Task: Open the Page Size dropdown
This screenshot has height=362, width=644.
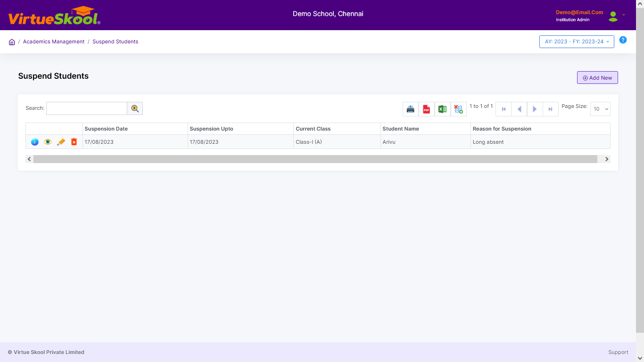Action: (x=600, y=109)
